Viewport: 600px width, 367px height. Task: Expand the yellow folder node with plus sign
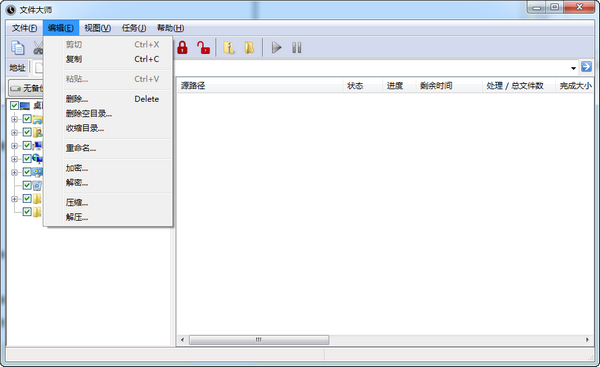click(15, 199)
